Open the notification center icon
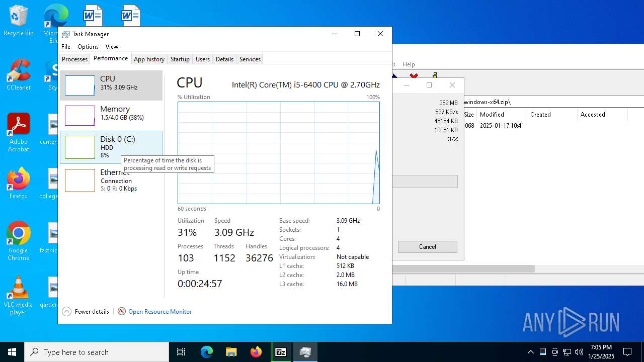This screenshot has width=644, height=362. point(627,352)
